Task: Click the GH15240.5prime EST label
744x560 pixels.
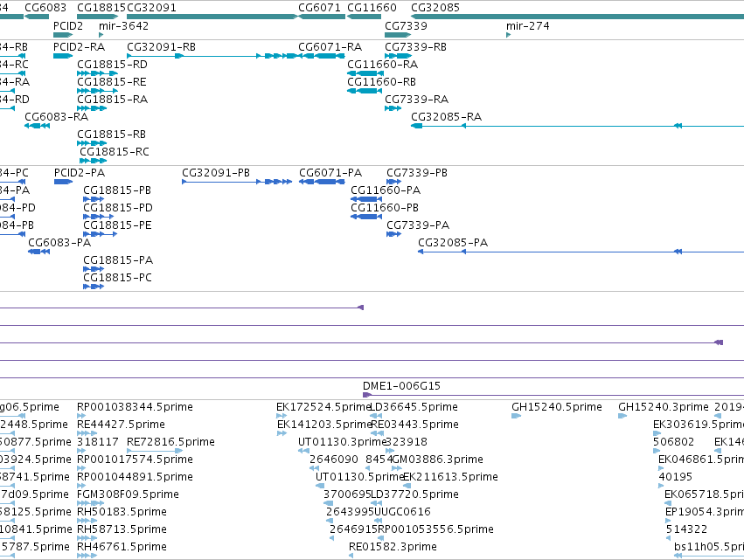Action: (557, 407)
